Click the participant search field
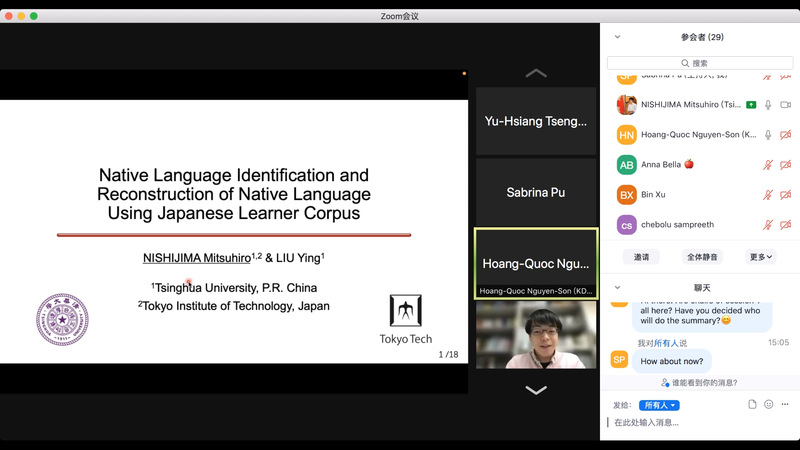The width and height of the screenshot is (800, 450). [700, 63]
